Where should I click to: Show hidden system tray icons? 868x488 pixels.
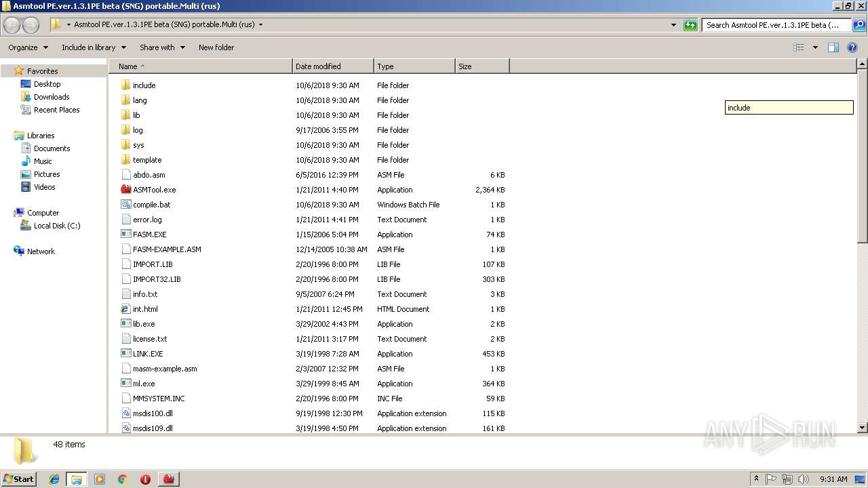tap(756, 479)
